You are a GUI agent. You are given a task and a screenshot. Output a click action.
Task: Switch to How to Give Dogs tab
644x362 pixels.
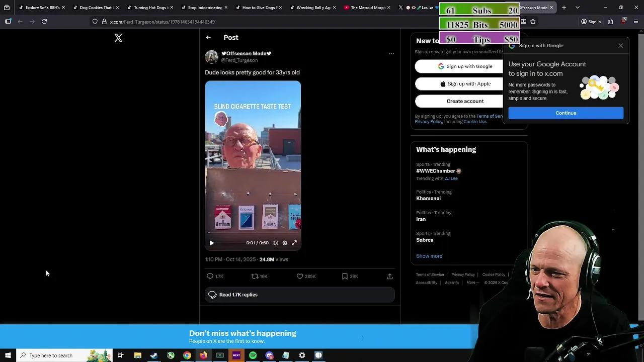point(259,8)
